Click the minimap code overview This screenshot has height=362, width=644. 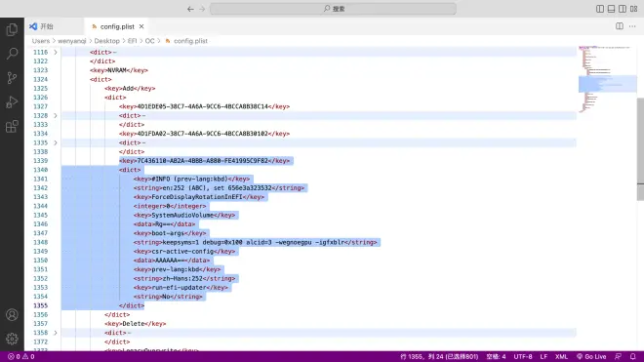point(608,78)
